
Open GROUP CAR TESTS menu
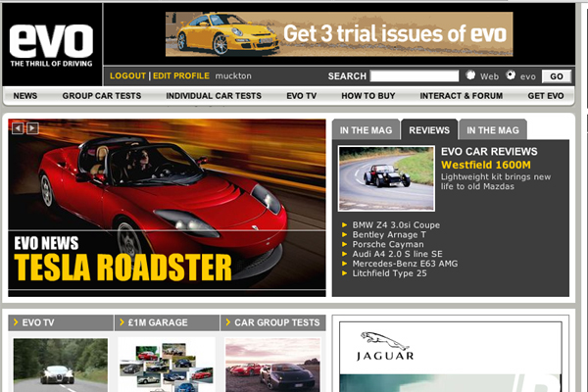click(x=102, y=96)
